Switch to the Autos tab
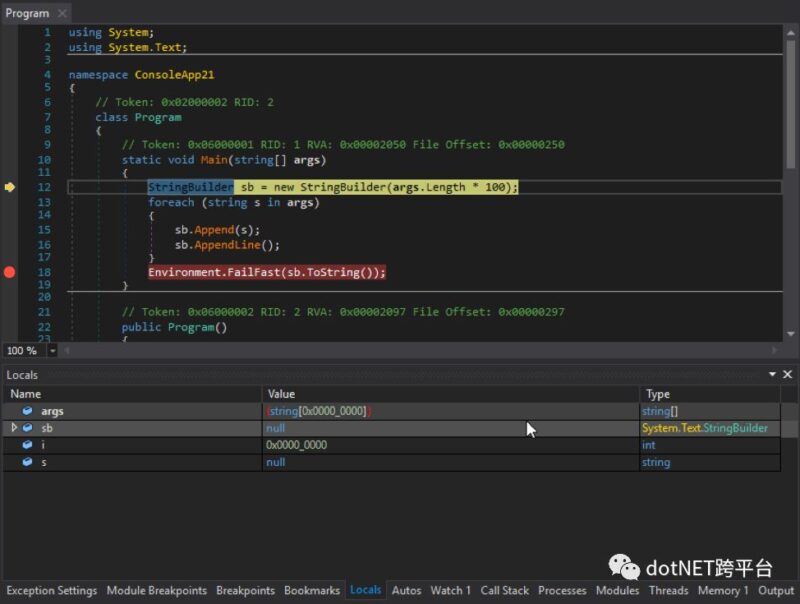Screen dimensions: 800x604 pos(407,591)
